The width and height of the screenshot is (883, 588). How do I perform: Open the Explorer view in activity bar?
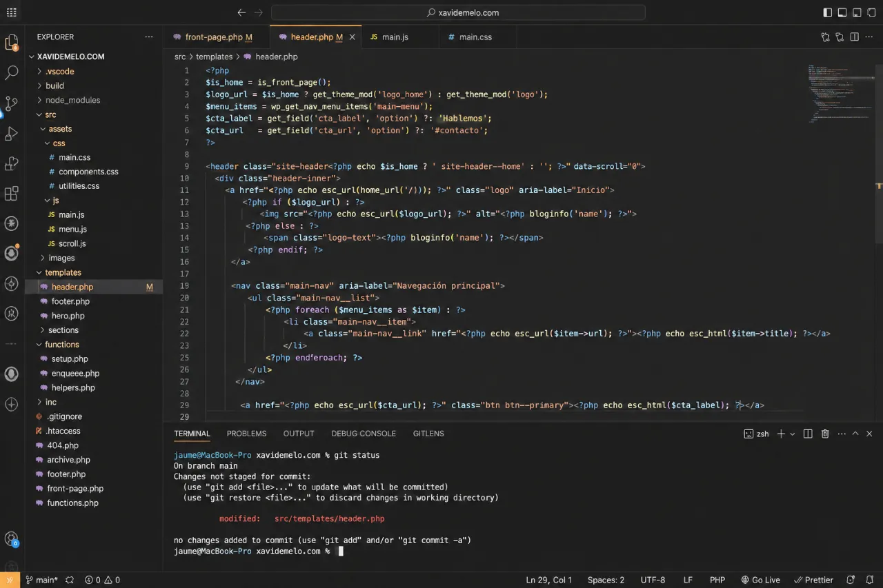12,43
